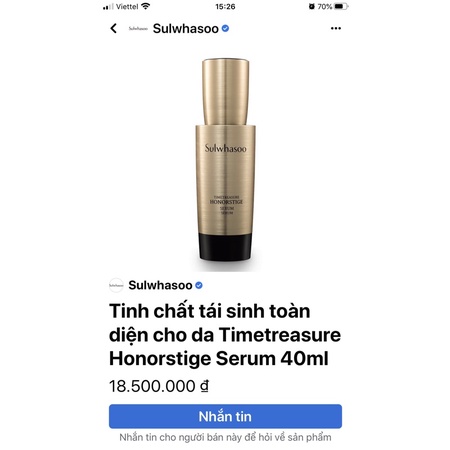Tap the Timetreasure Honorstige Serum product title
The image size is (450, 450).
pos(225,335)
